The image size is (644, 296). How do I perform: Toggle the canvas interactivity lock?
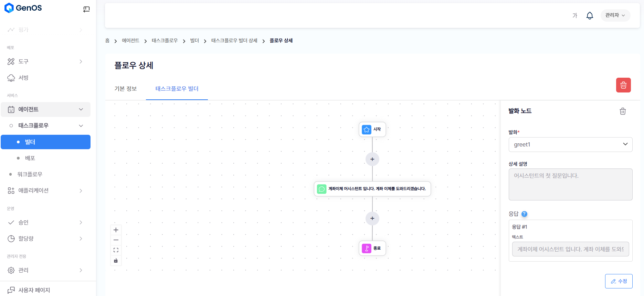click(x=116, y=261)
